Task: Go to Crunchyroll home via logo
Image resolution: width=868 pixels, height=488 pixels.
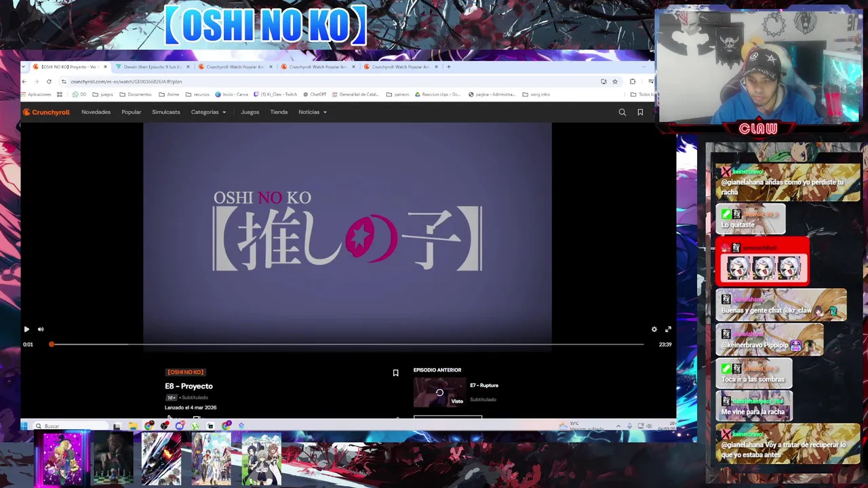Action: [47, 112]
